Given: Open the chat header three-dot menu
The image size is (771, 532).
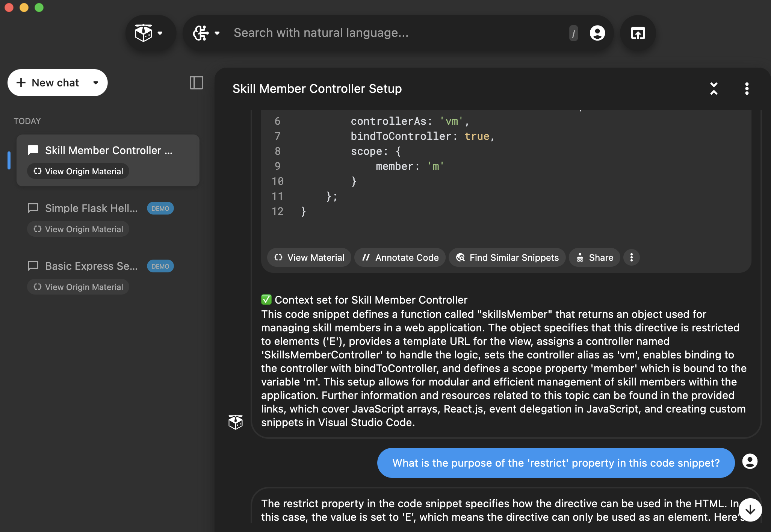Looking at the screenshot, I should click(x=747, y=89).
